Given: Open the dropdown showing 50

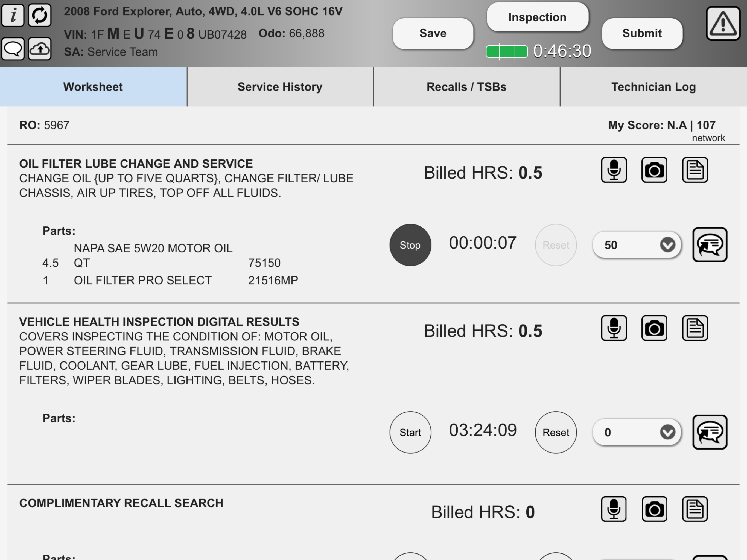Looking at the screenshot, I should [x=637, y=245].
